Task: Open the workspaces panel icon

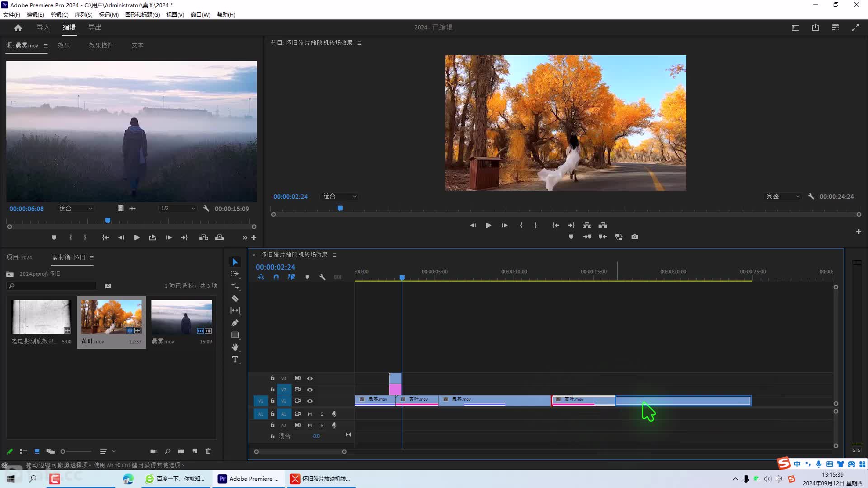Action: (835, 28)
